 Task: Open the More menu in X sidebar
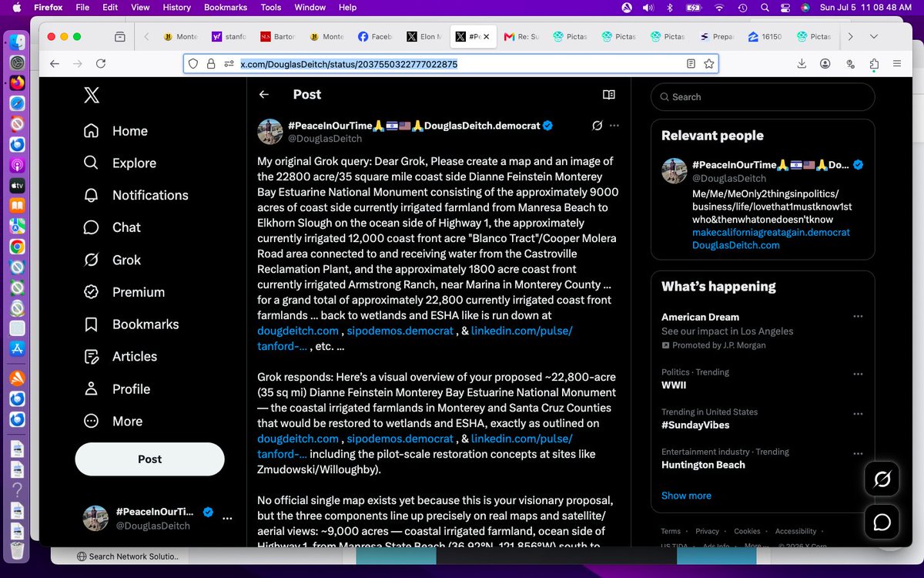coord(112,422)
